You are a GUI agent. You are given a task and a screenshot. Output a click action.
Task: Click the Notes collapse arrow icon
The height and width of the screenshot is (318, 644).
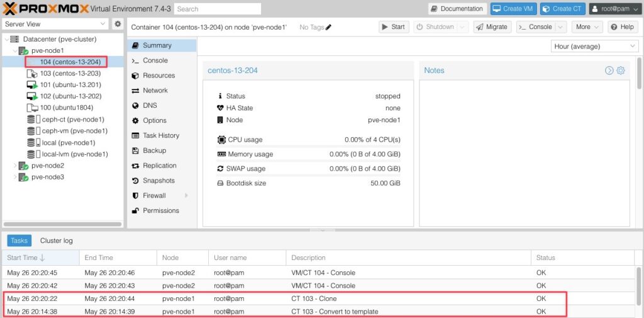coord(609,71)
